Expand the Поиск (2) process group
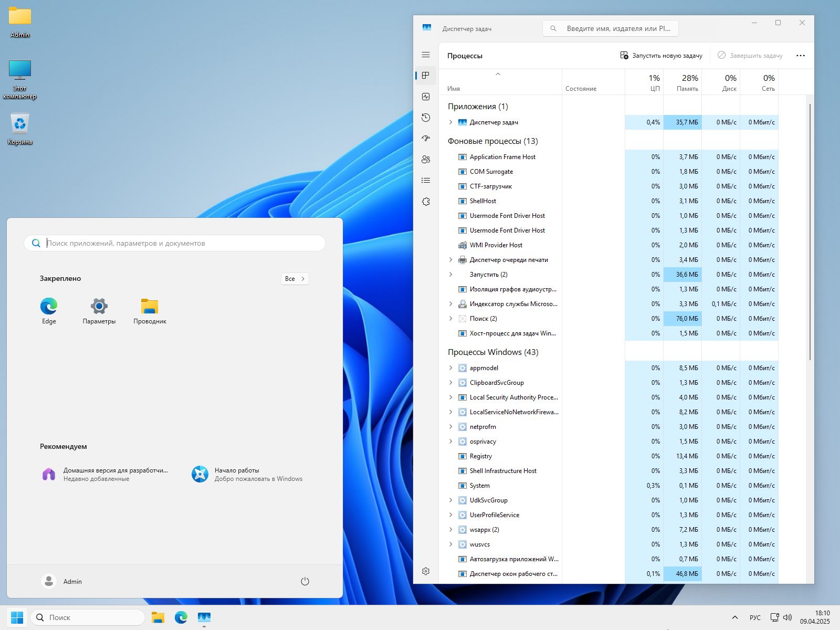The width and height of the screenshot is (840, 630). [450, 319]
